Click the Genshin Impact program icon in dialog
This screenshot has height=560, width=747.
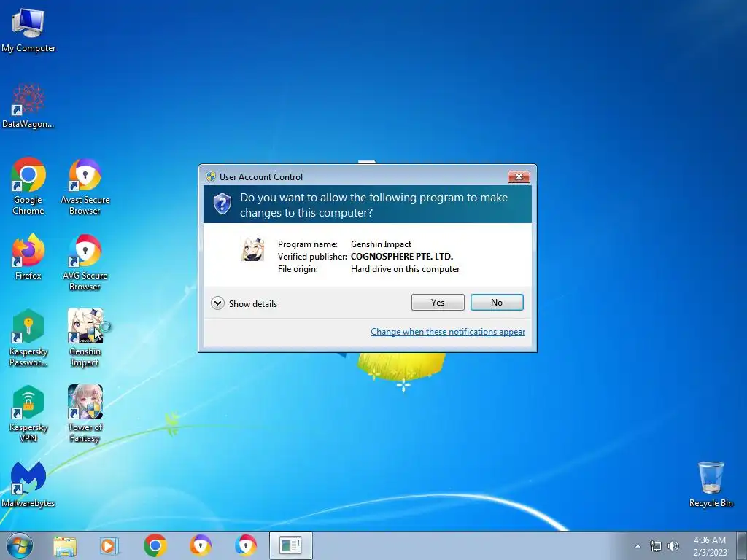252,249
